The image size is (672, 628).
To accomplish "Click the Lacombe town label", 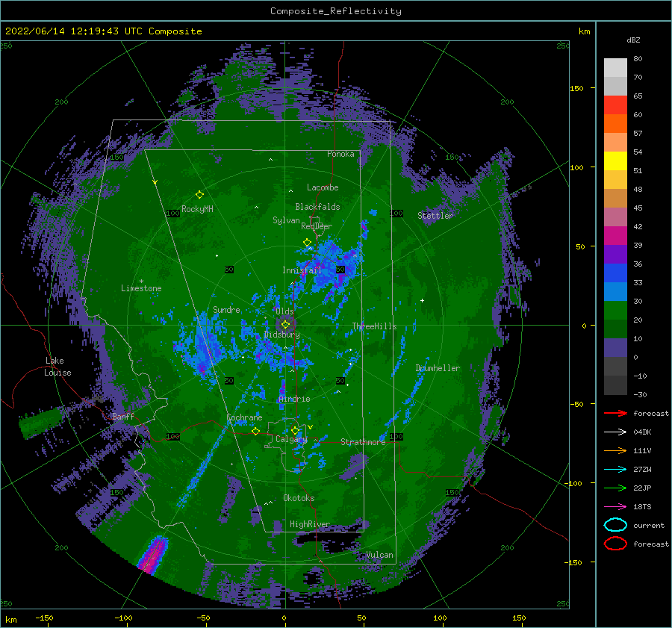I will pyautogui.click(x=323, y=187).
